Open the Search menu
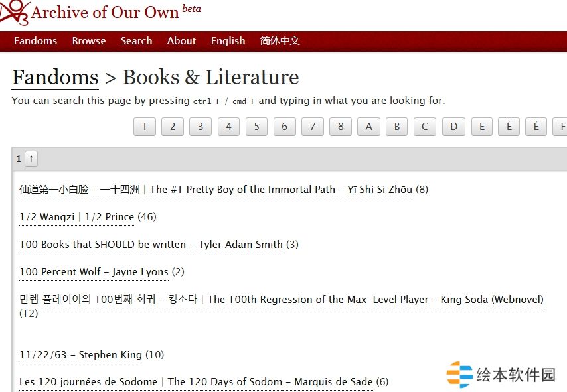This screenshot has width=567, height=392. (136, 41)
